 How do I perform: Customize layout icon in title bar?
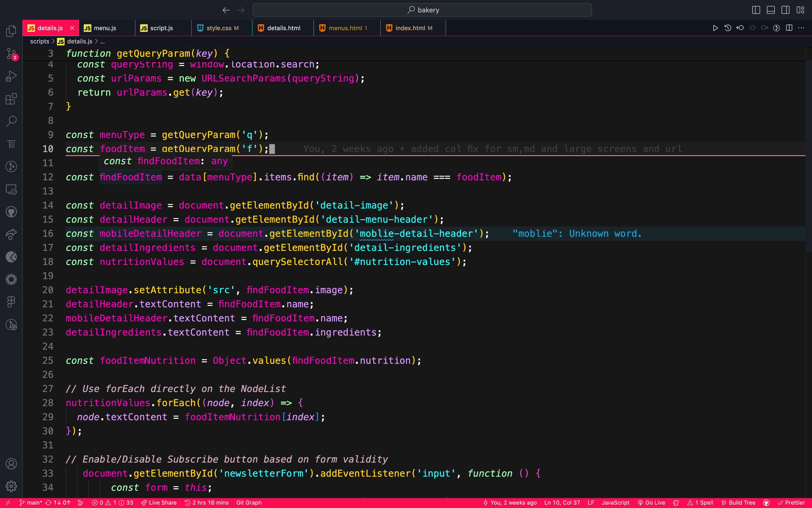pyautogui.click(x=800, y=10)
